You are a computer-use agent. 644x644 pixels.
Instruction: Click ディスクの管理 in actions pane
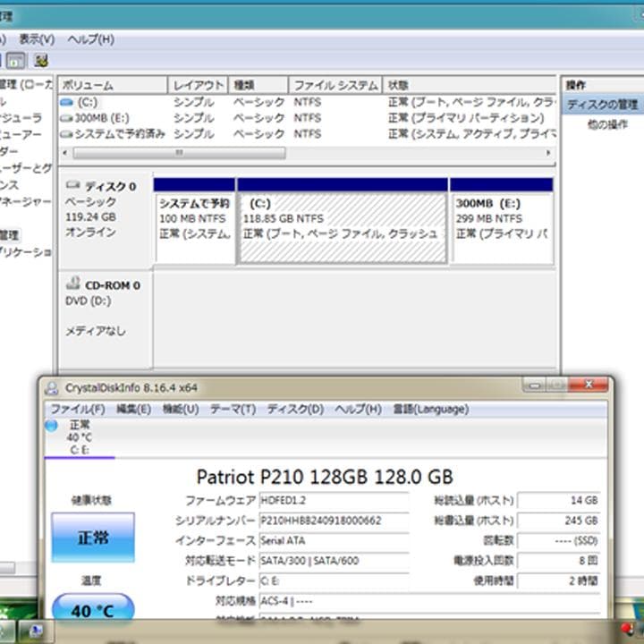coord(603,105)
